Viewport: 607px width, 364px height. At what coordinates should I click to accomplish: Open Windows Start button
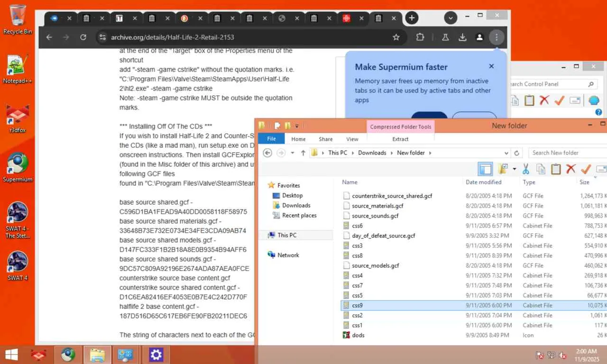tap(11, 355)
